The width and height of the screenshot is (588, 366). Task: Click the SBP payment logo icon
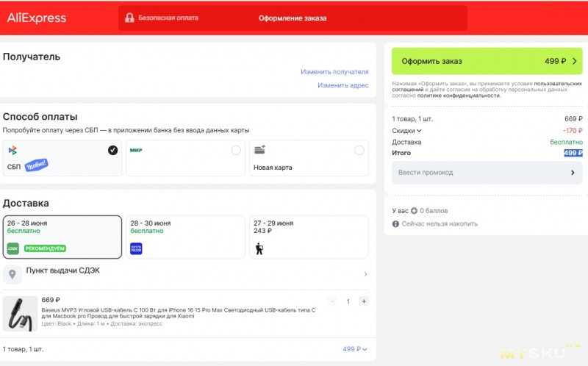tap(12, 151)
